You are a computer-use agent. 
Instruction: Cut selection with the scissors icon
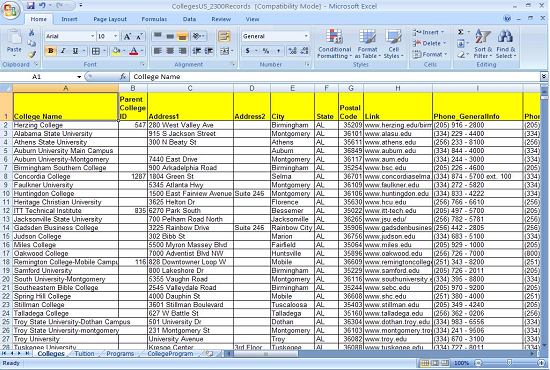32,33
